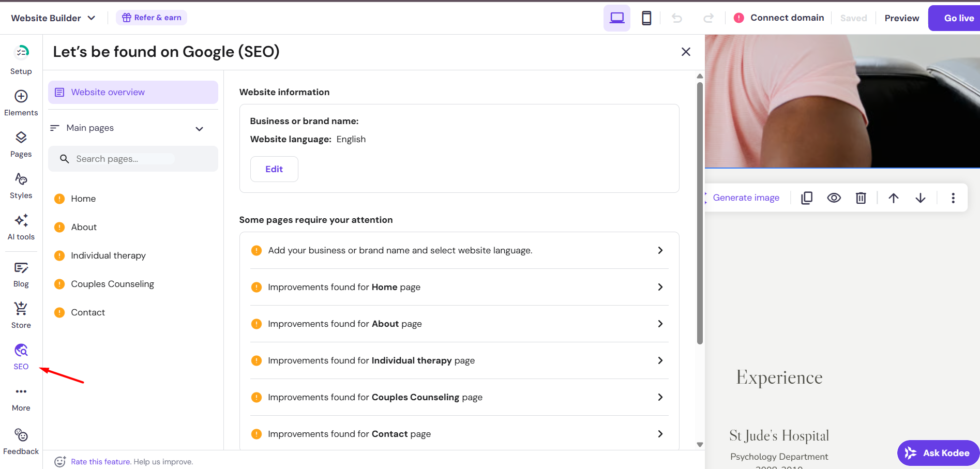Image resolution: width=980 pixels, height=469 pixels.
Task: Click the Saved status label
Action: 853,18
